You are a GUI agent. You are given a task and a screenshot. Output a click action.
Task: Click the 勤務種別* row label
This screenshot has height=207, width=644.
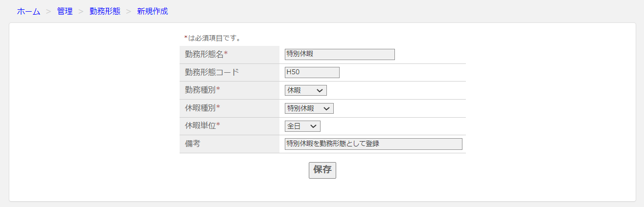tap(203, 90)
